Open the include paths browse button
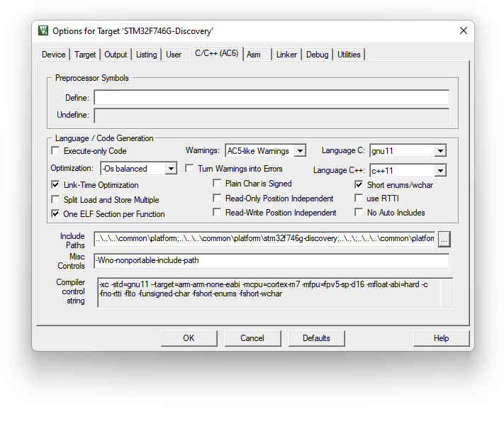This screenshot has height=424, width=504. [444, 240]
